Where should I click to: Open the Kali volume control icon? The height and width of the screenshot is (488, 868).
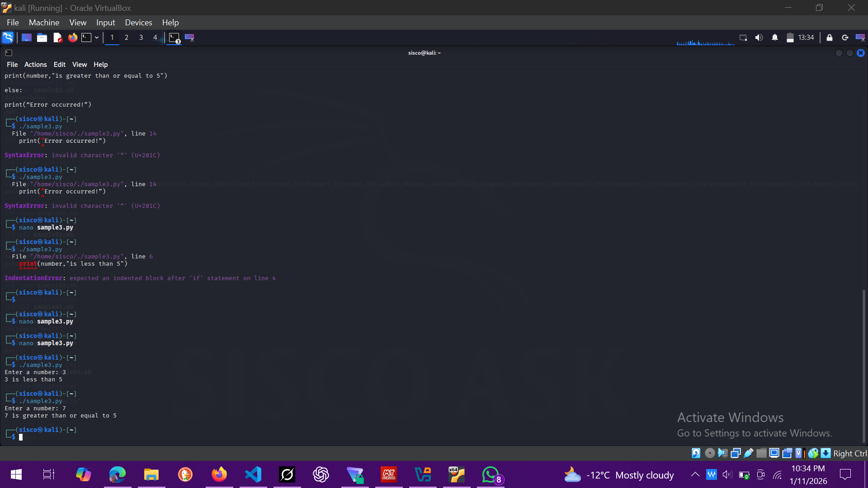[759, 38]
